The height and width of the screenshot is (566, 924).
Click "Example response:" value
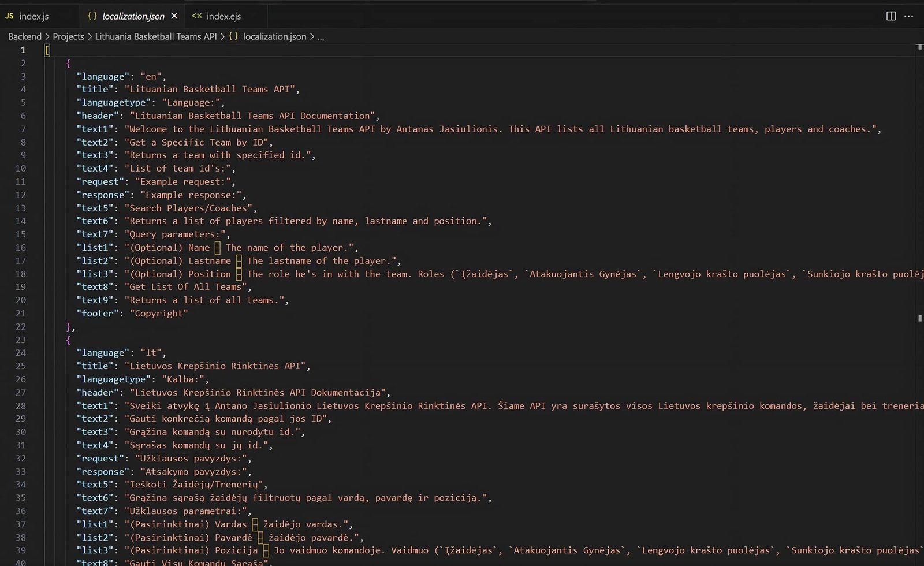pos(191,195)
